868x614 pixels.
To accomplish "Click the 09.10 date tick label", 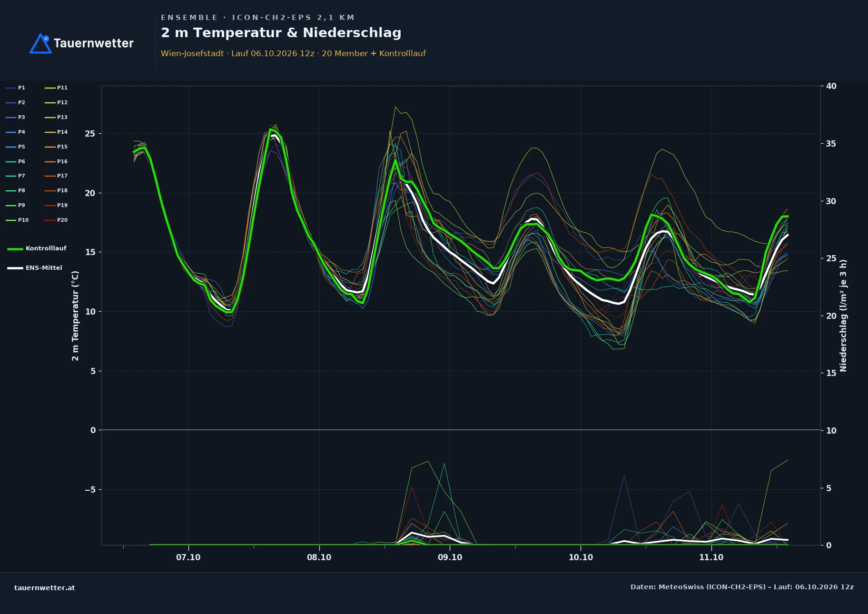I will pyautogui.click(x=450, y=557).
